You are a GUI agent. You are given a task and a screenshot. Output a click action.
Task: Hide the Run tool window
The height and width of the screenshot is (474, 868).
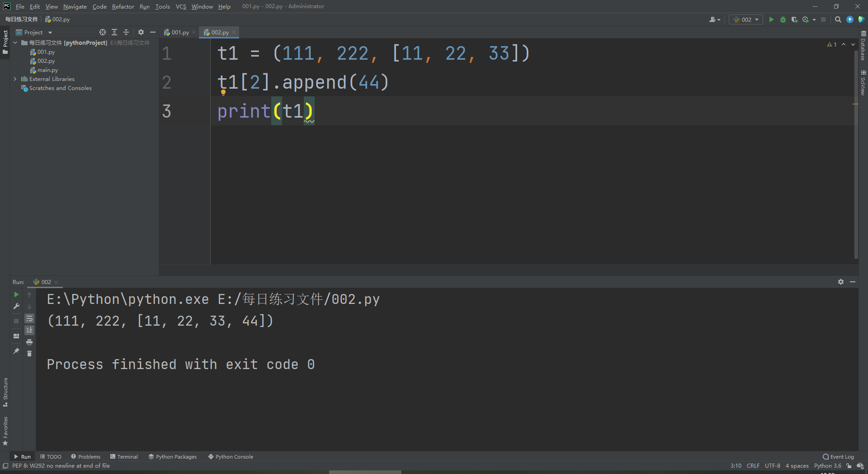[853, 282]
